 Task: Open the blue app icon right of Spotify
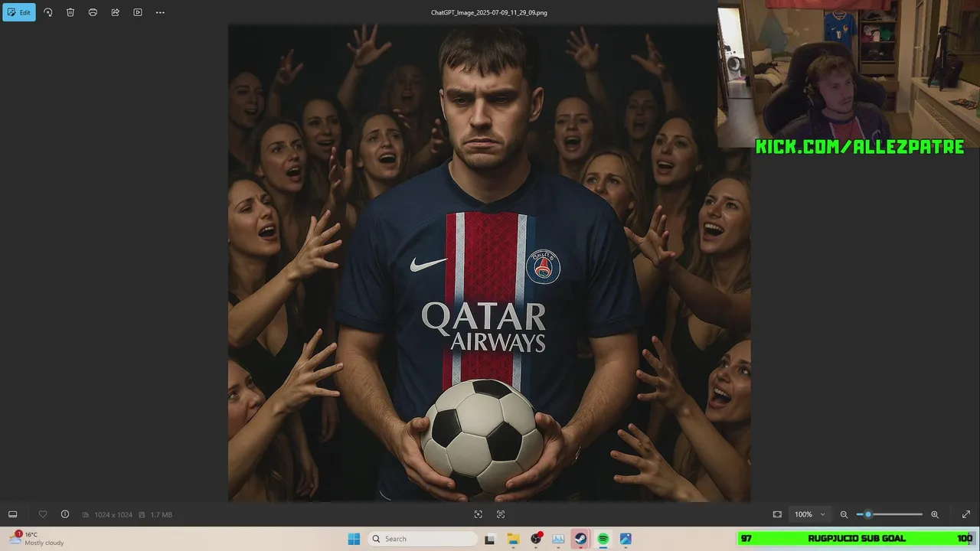(626, 539)
